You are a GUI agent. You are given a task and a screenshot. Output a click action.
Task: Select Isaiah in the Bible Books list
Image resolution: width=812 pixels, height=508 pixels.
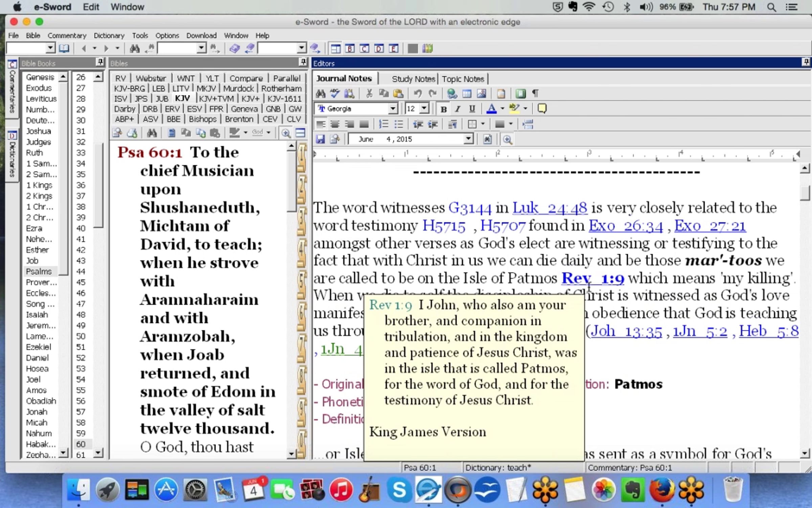[37, 315]
